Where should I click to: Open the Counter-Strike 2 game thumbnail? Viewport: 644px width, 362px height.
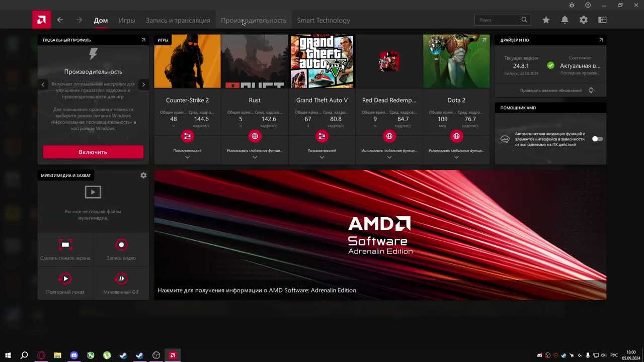[x=188, y=61]
